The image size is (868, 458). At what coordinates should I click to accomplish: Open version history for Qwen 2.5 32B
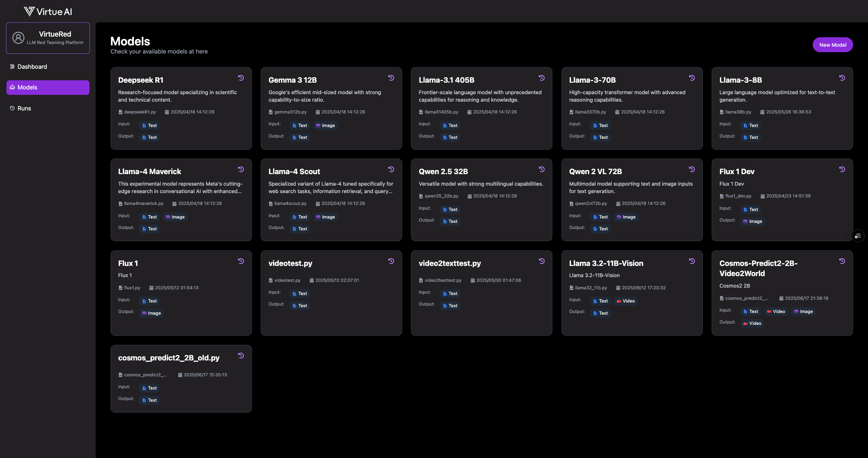[542, 169]
